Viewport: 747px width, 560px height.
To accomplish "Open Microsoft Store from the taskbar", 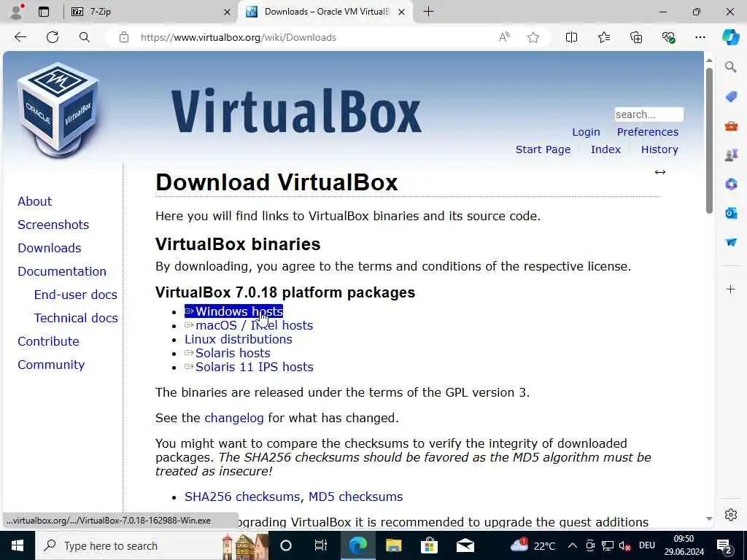I will click(429, 545).
